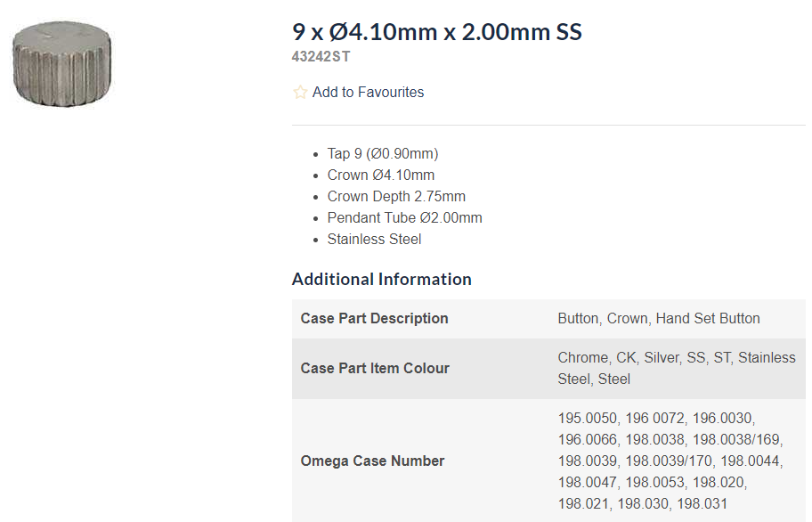The width and height of the screenshot is (812, 522).
Task: Click the Additional Information heading
Action: click(x=381, y=279)
